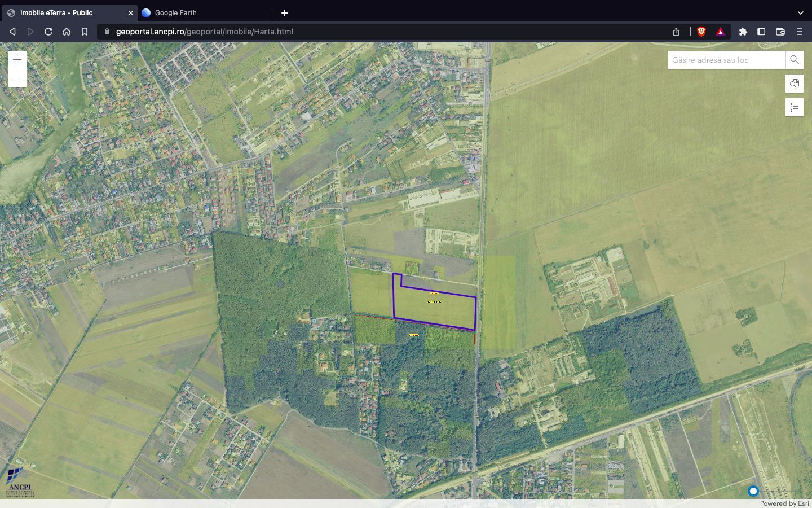Open the browser extensions menu
Image resolution: width=812 pixels, height=508 pixels.
[743, 32]
